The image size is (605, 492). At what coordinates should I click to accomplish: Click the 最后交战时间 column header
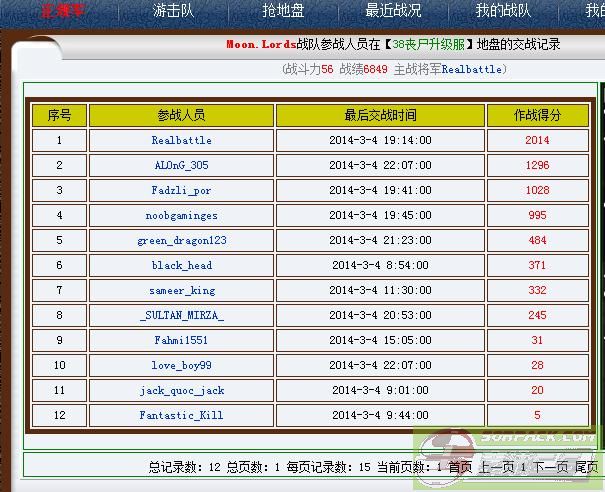pos(380,115)
